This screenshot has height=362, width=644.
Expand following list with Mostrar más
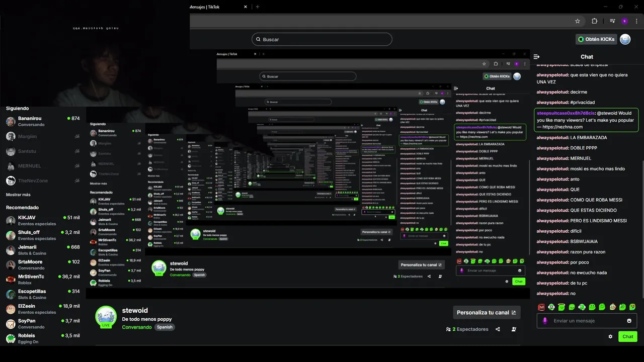pos(18,195)
